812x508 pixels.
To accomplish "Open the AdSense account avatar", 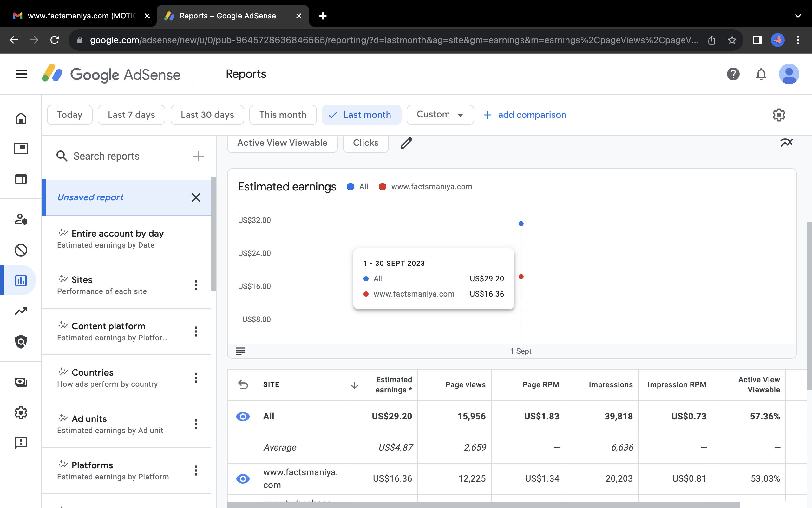I will click(x=789, y=74).
